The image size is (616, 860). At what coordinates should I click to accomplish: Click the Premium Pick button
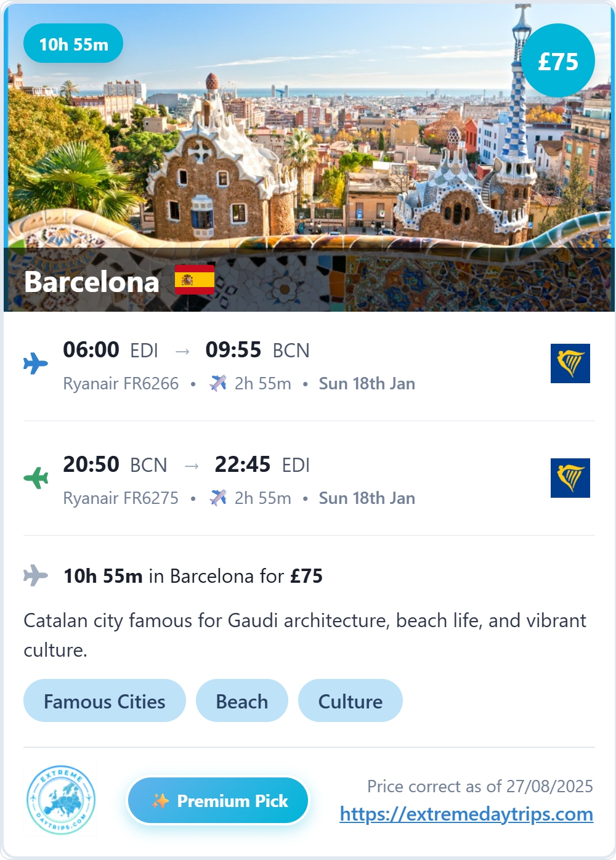coord(218,801)
